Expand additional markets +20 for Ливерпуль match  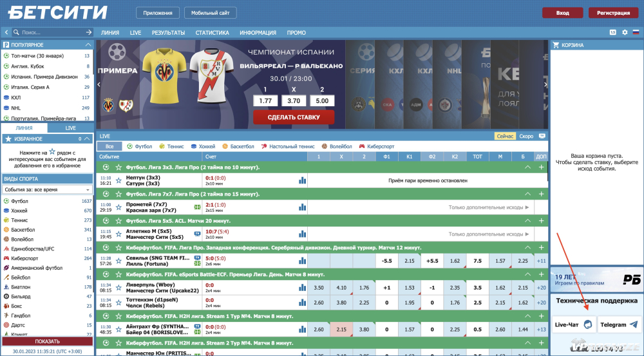[x=542, y=287]
